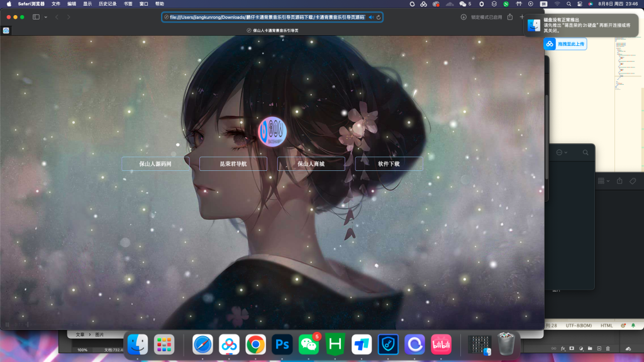Viewport: 644px width, 362px height.
Task: Open the 窗口 menu
Action: click(144, 4)
